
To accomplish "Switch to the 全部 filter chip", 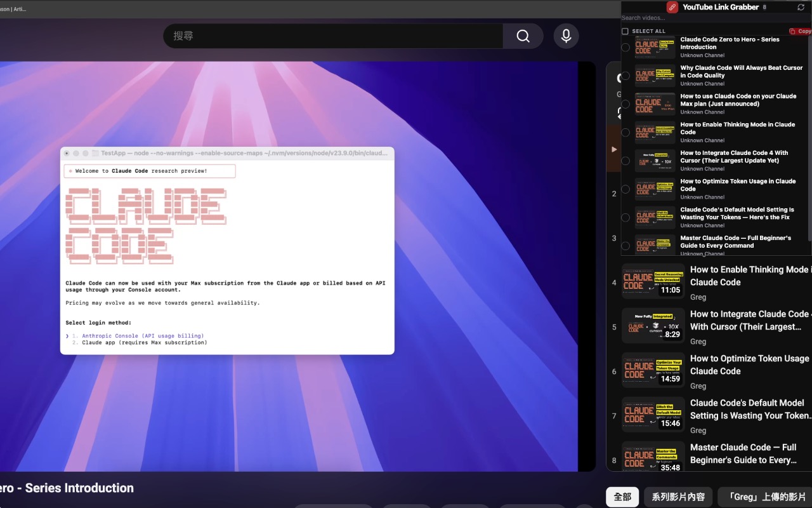I will pyautogui.click(x=622, y=497).
